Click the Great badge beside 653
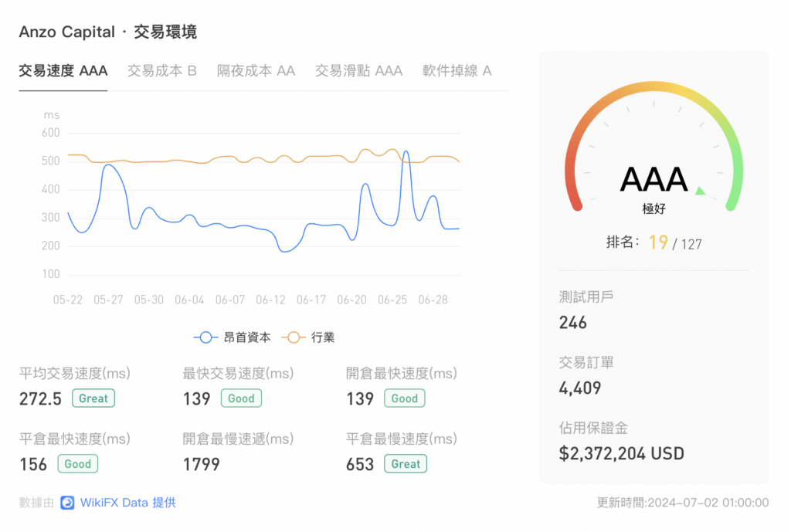The width and height of the screenshot is (791, 532). click(406, 464)
